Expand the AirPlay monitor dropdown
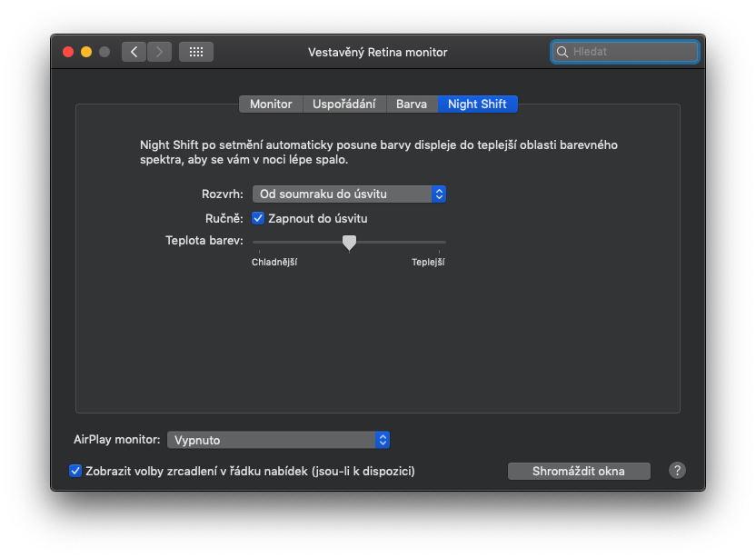 (x=278, y=440)
